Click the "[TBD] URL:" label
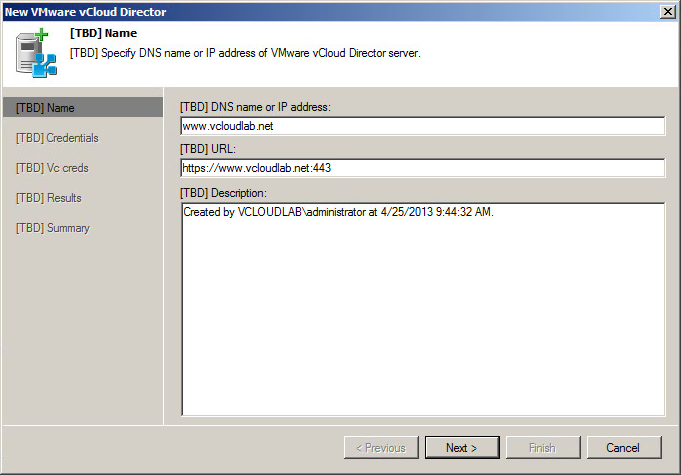This screenshot has height=475, width=681. pos(208,149)
